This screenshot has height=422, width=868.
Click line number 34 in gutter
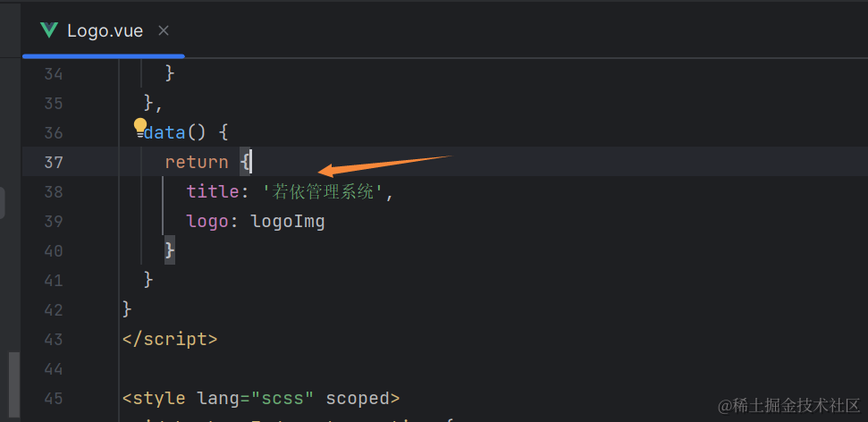click(x=53, y=73)
